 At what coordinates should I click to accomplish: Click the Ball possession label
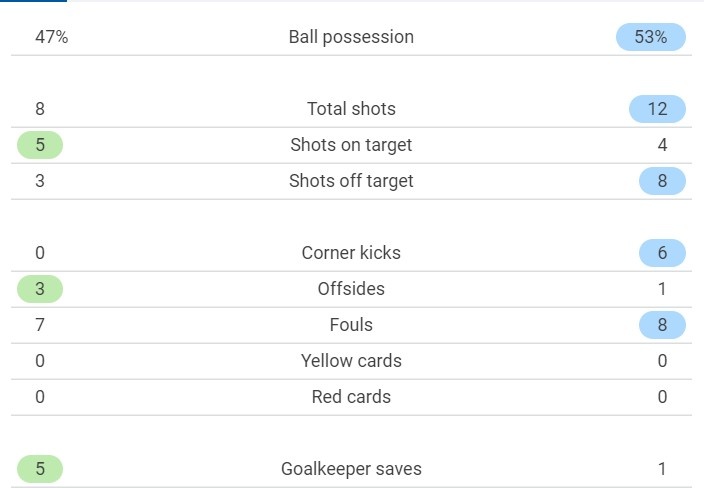(351, 37)
